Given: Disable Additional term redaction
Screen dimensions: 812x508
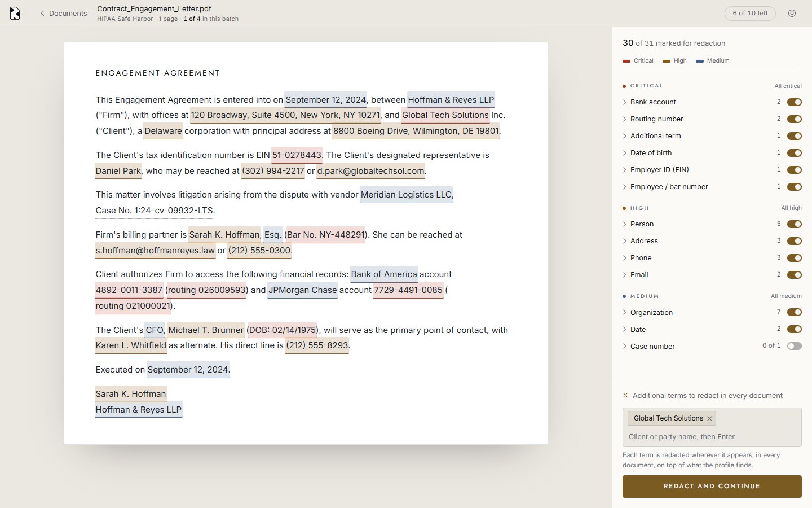Looking at the screenshot, I should 795,136.
